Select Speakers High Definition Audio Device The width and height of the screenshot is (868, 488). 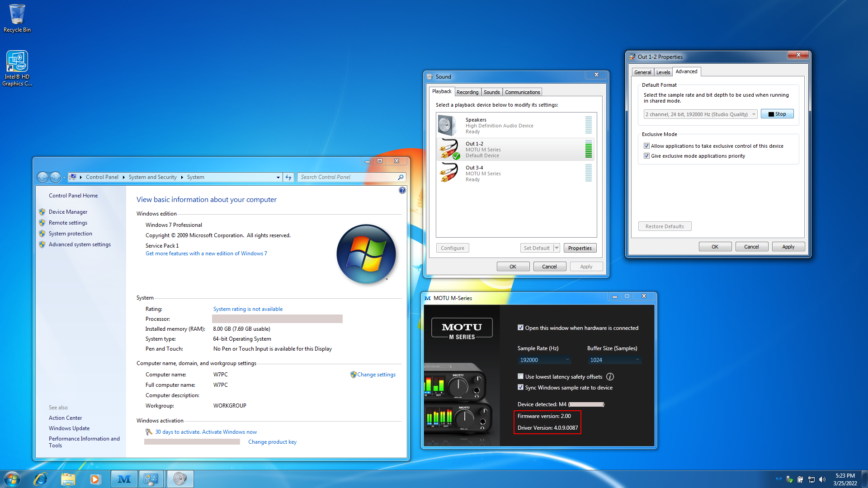click(x=515, y=126)
